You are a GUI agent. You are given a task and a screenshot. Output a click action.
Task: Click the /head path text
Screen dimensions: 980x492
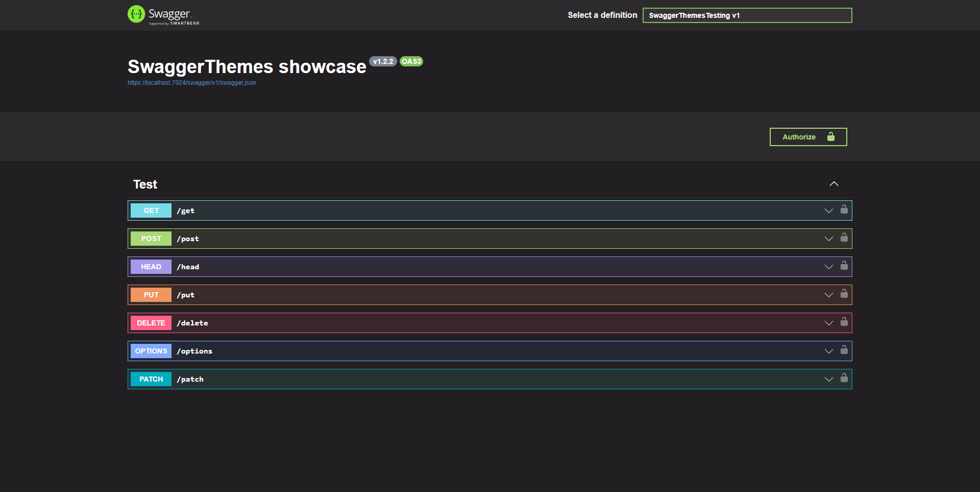tap(188, 267)
